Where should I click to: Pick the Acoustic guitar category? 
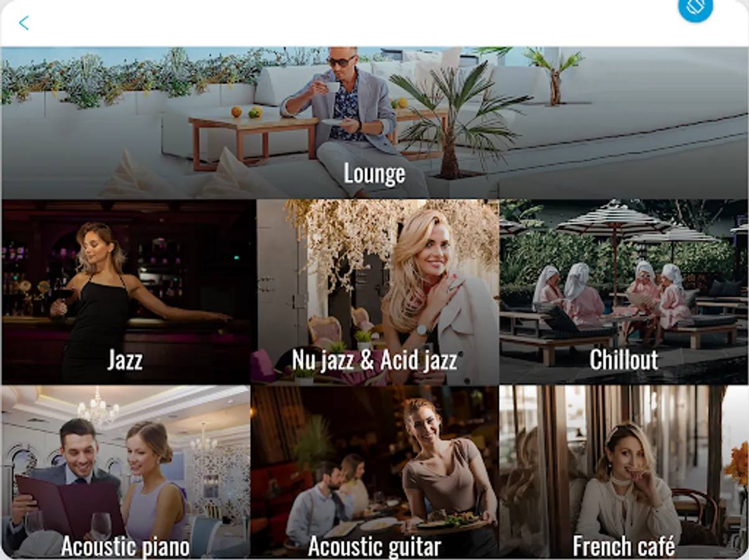point(374,546)
